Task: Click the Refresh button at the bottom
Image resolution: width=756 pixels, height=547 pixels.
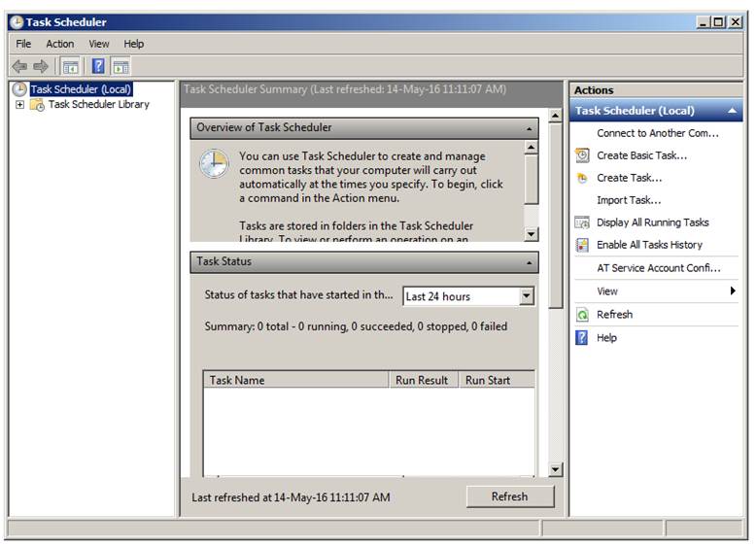Action: point(510,496)
